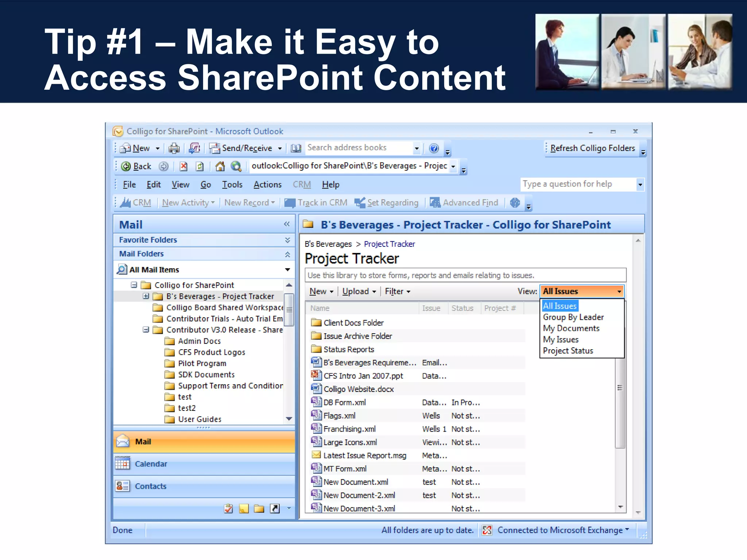
Task: Open the View menu
Action: (x=181, y=185)
